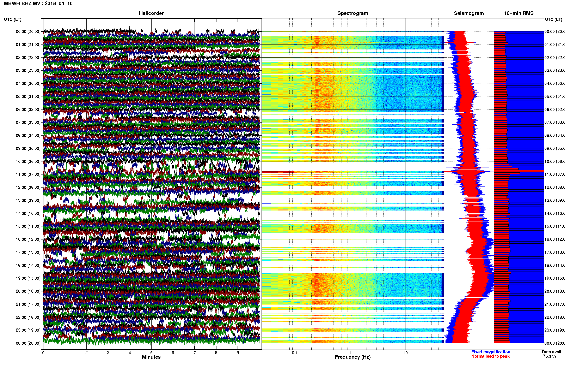Image resolution: width=588 pixels, height=368 pixels.
Task: Click the left 'UTC (LT)' axis label
Action: tap(13, 19)
